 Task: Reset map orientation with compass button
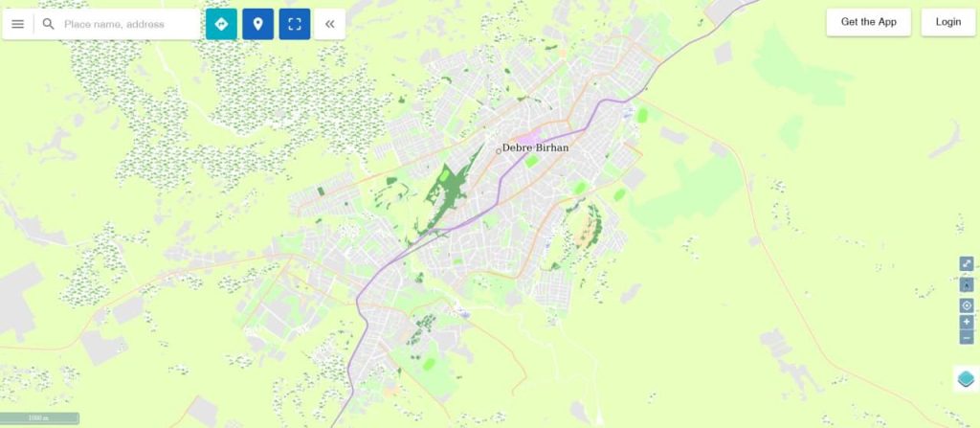click(967, 284)
